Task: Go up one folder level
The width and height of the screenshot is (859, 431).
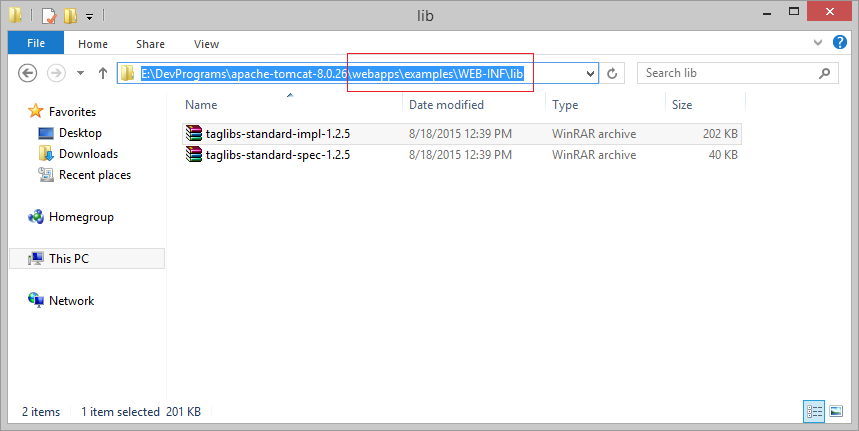Action: click(x=102, y=73)
